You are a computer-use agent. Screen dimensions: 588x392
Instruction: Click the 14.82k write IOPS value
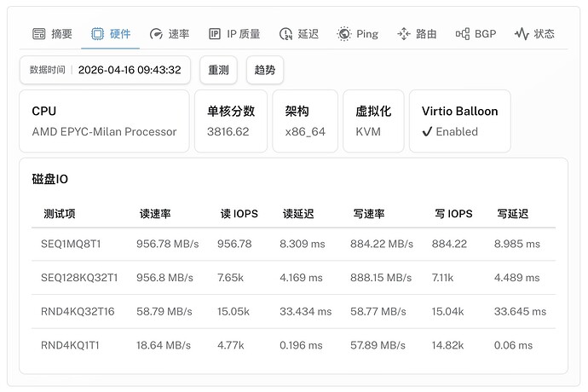tap(447, 345)
